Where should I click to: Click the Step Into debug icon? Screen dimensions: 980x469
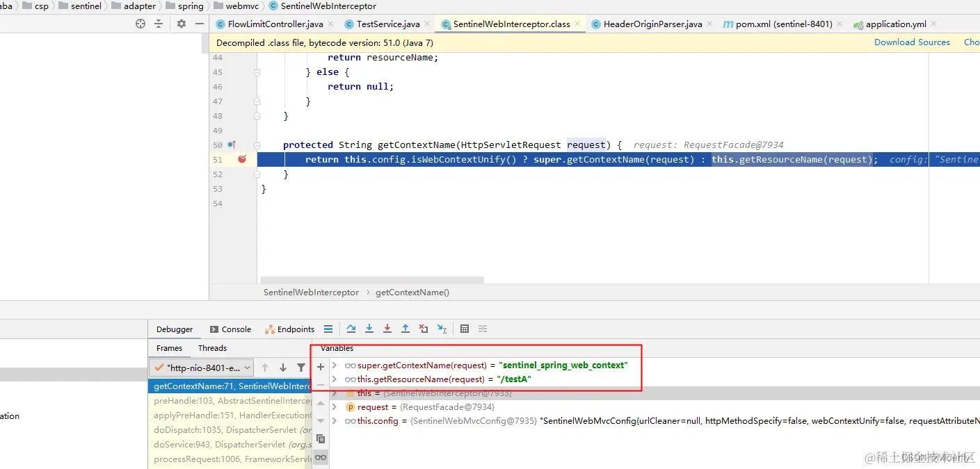click(x=369, y=329)
